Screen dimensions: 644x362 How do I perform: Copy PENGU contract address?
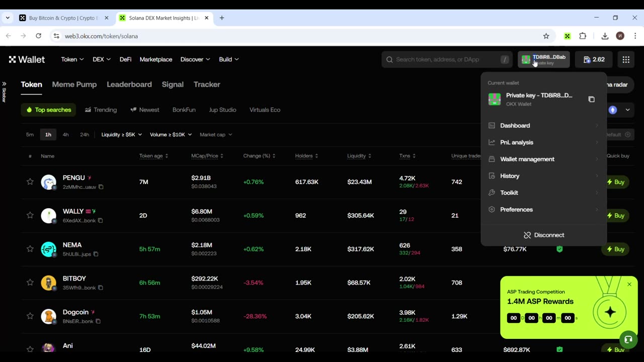click(x=101, y=187)
